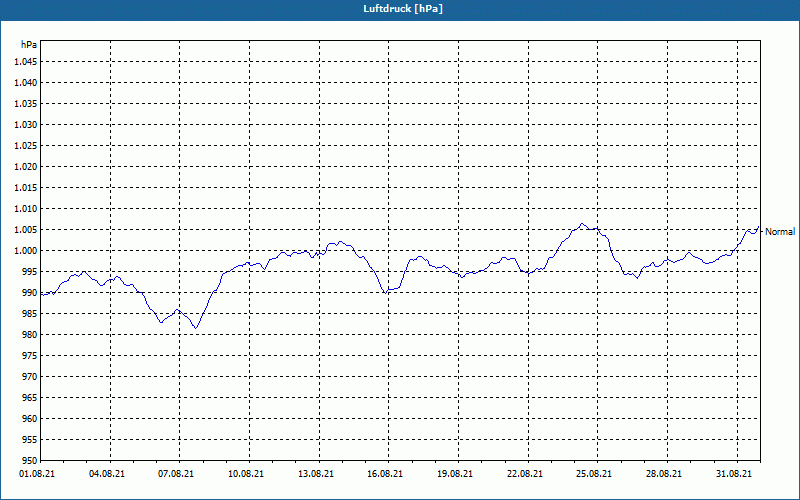Image resolution: width=800 pixels, height=500 pixels.
Task: Click the 04.08.21 date label
Action: (x=107, y=474)
